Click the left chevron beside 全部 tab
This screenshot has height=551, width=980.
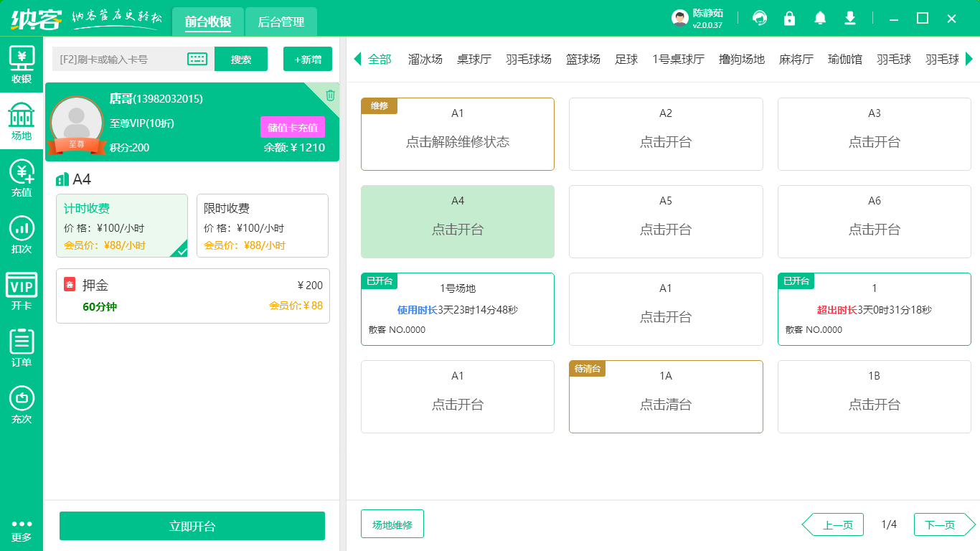point(357,60)
